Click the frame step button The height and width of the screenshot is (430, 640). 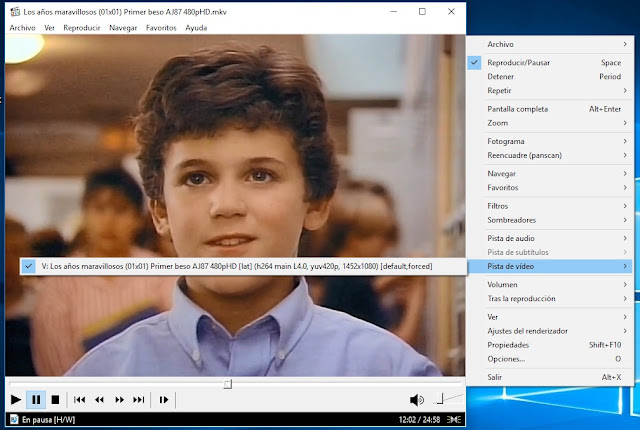[164, 400]
